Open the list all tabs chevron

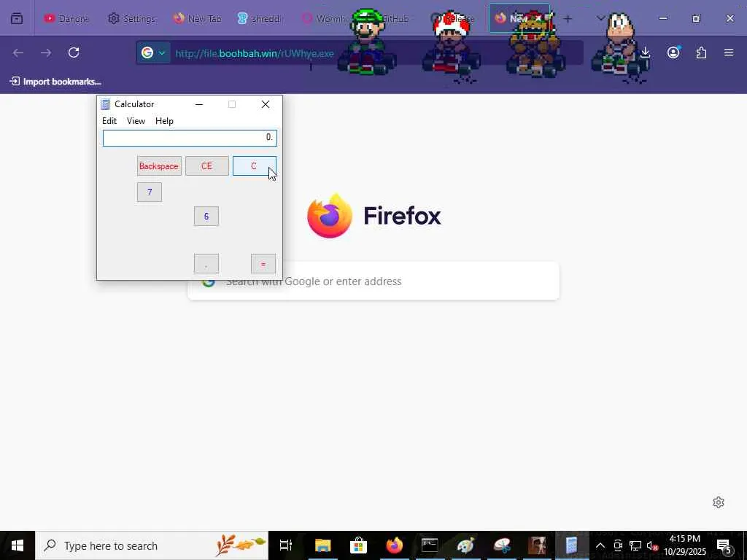tap(600, 18)
